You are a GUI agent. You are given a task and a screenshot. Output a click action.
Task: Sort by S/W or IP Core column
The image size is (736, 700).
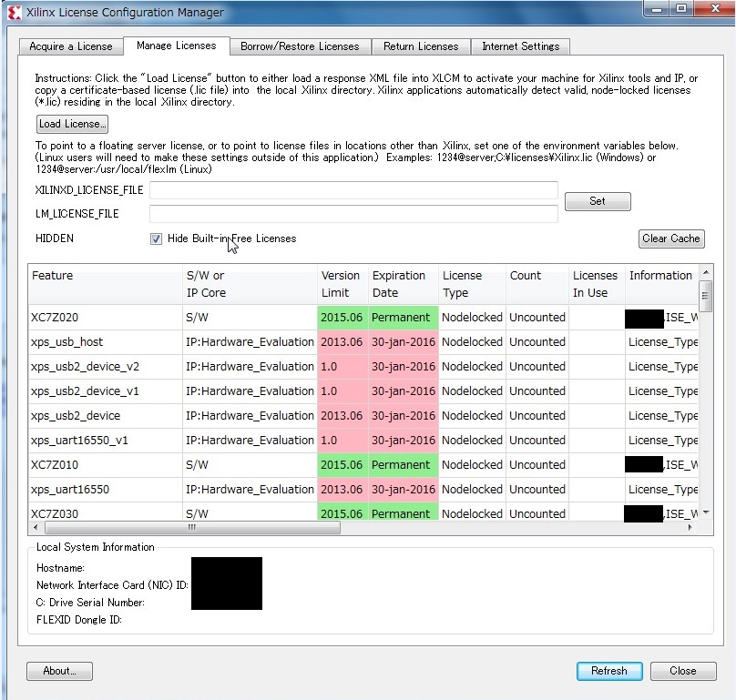[x=250, y=284]
